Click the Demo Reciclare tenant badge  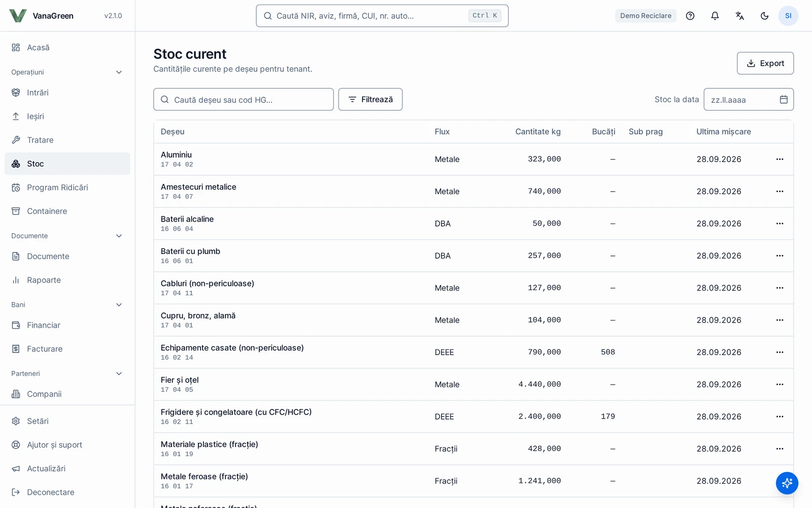[x=646, y=16]
